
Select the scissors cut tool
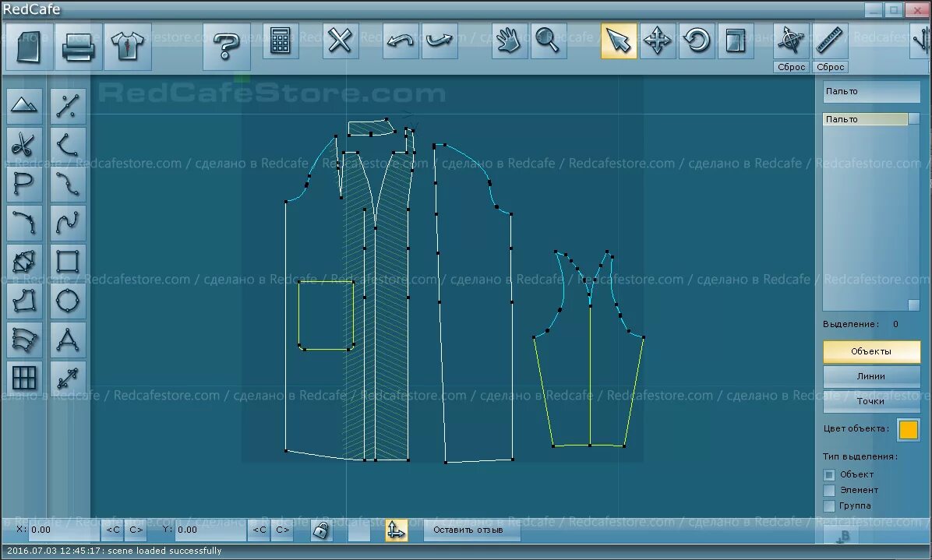(24, 145)
